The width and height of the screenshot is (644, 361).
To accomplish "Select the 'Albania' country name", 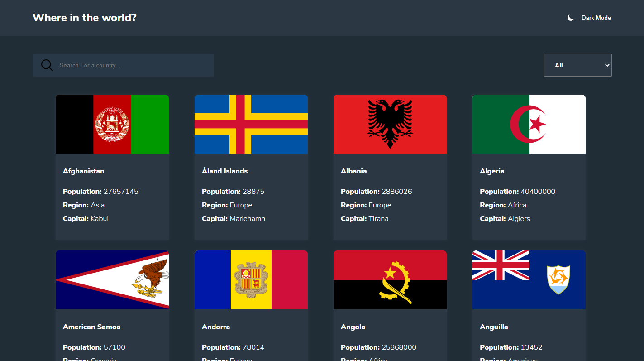I will pos(354,171).
